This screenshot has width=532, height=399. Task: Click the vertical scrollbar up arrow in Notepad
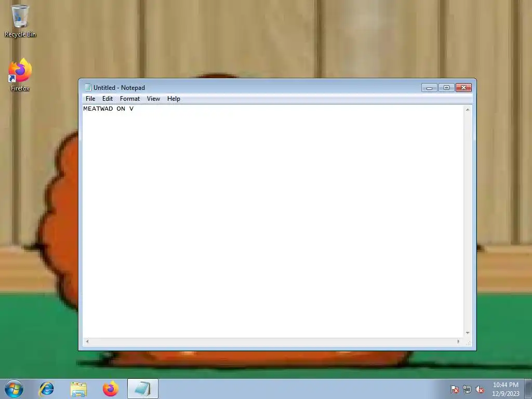pos(468,110)
